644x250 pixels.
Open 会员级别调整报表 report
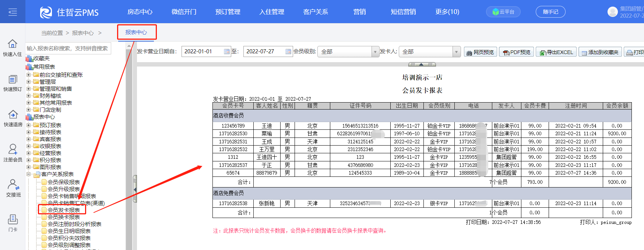(x=69, y=245)
